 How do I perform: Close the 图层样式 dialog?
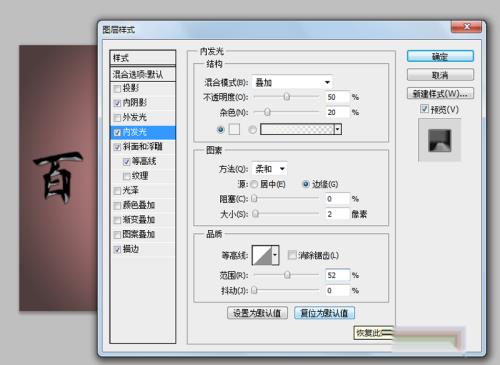[x=466, y=27]
